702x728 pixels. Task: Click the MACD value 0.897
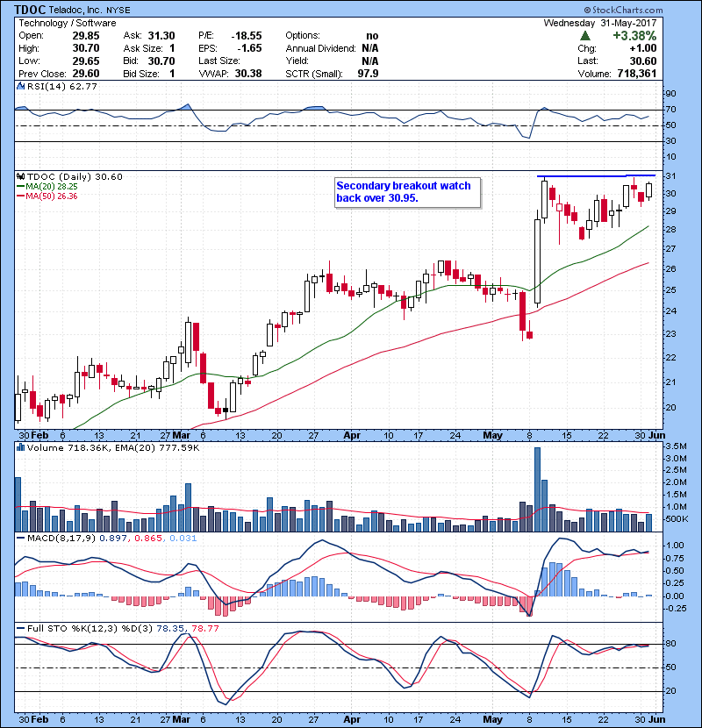(x=115, y=538)
